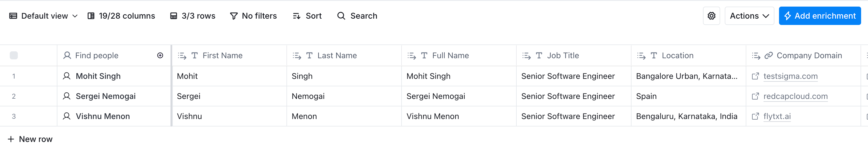
Task: Open the Default view dropdown
Action: (43, 16)
